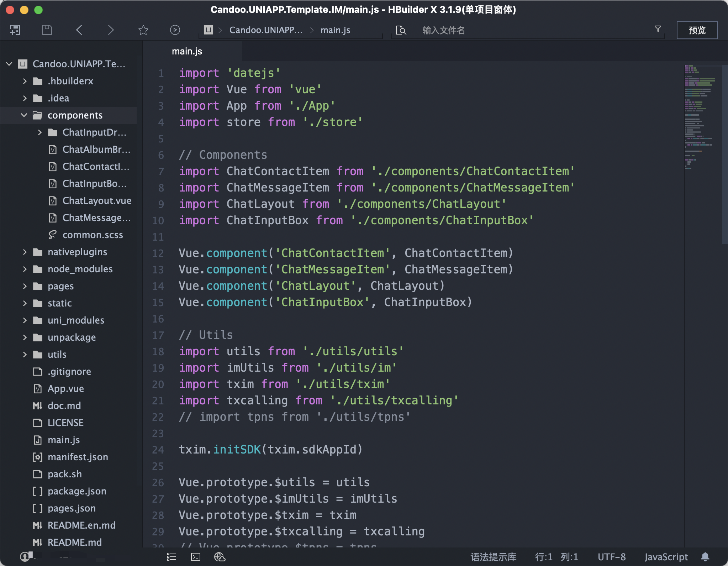Screen dimensions: 728x566
Task: Click the vertical editor scrollbar
Action: tap(725, 154)
